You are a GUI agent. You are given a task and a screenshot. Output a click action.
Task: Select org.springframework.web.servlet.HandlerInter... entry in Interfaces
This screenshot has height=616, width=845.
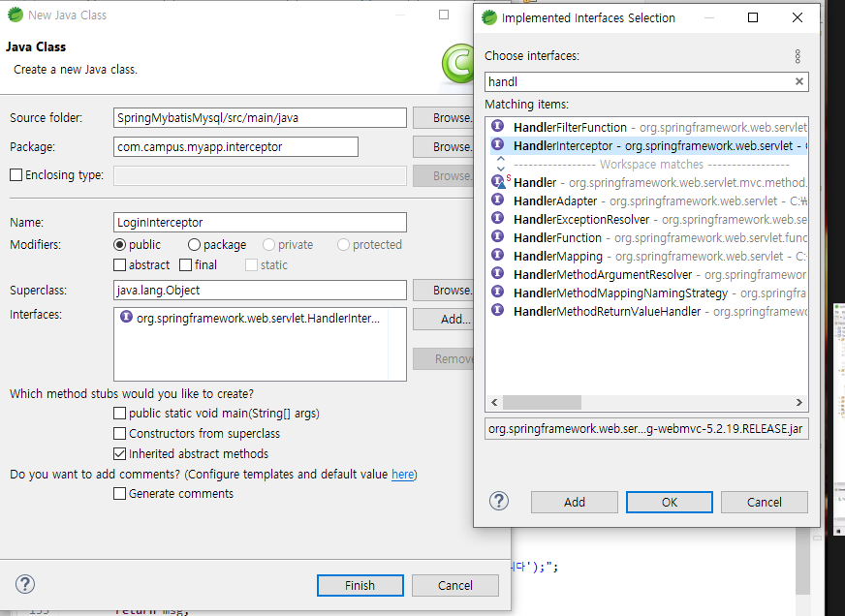[250, 318]
